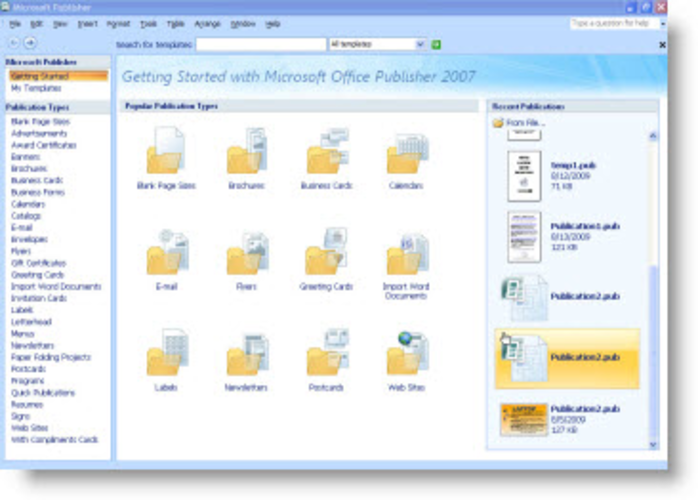The height and width of the screenshot is (500, 698).
Task: Click the recent publications scroll down arrow
Action: click(x=653, y=444)
